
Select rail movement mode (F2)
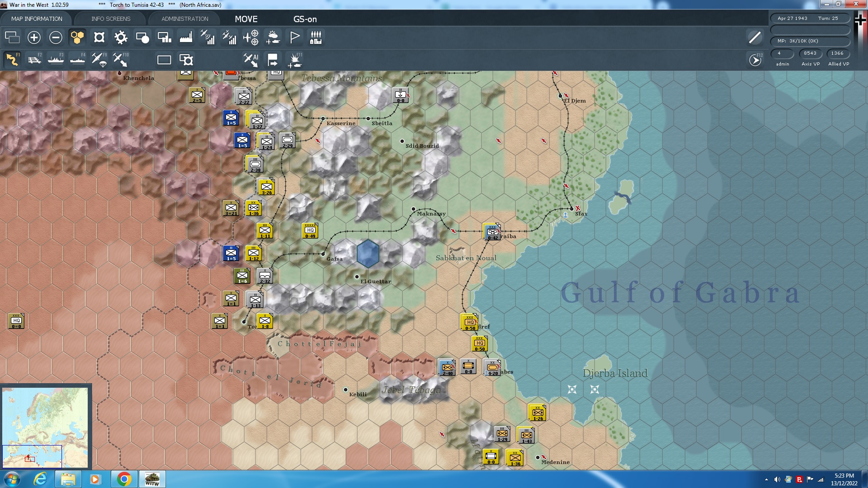pyautogui.click(x=34, y=60)
